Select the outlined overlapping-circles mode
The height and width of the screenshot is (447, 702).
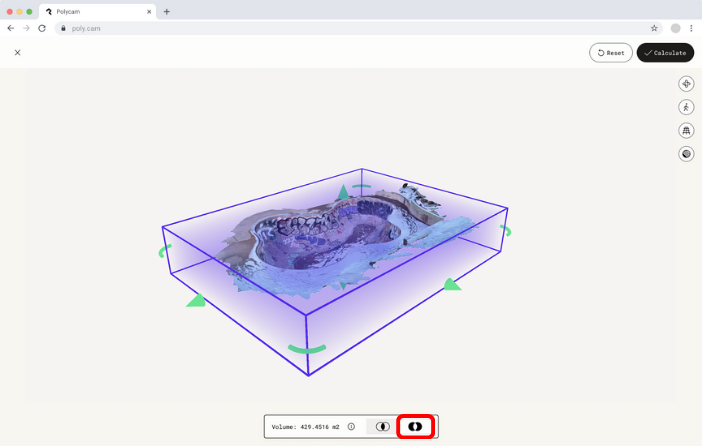pos(382,426)
